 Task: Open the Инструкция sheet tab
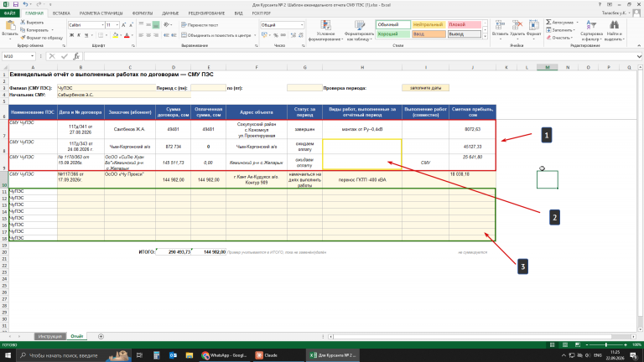(49, 337)
